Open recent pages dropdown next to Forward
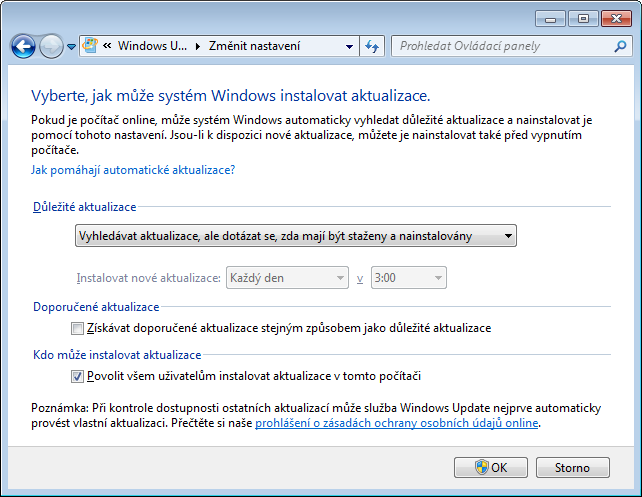642x497 pixels. tap(71, 47)
